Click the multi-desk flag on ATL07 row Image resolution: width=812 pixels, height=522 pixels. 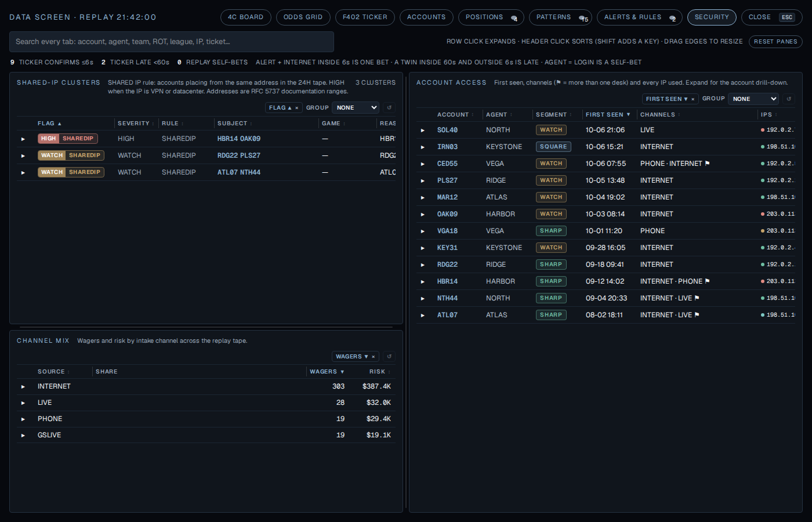coord(697,315)
